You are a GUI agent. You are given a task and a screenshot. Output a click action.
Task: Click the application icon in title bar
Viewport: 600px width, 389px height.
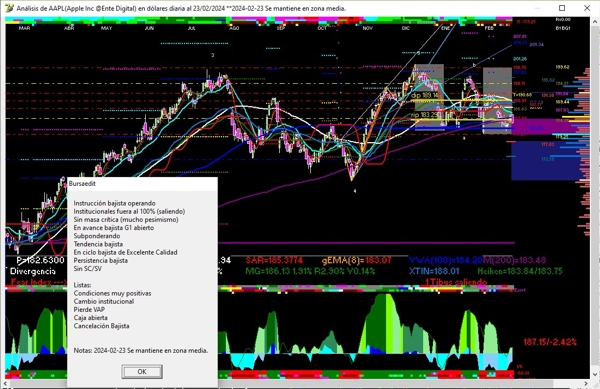[9, 8]
